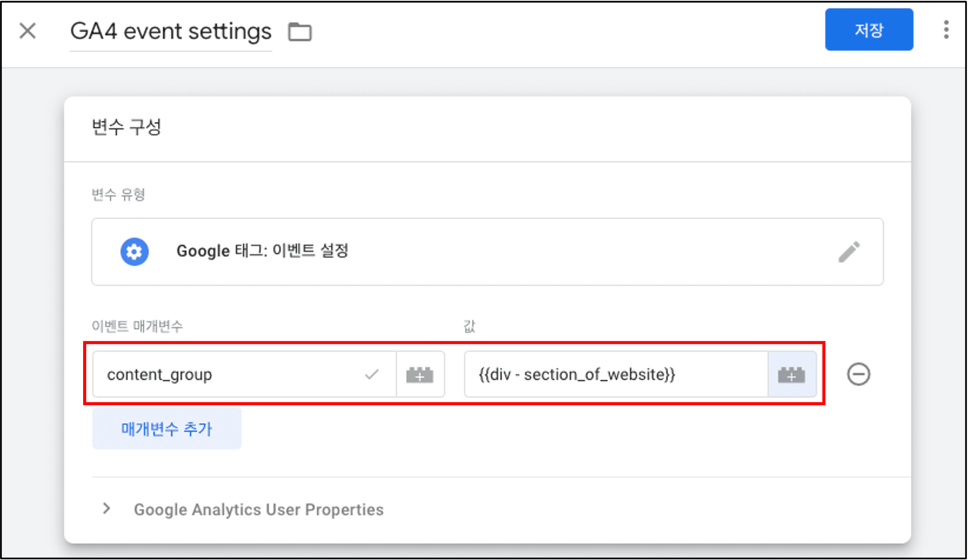This screenshot has width=968, height=560.
Task: Click the 변수 유형 label
Action: [118, 195]
